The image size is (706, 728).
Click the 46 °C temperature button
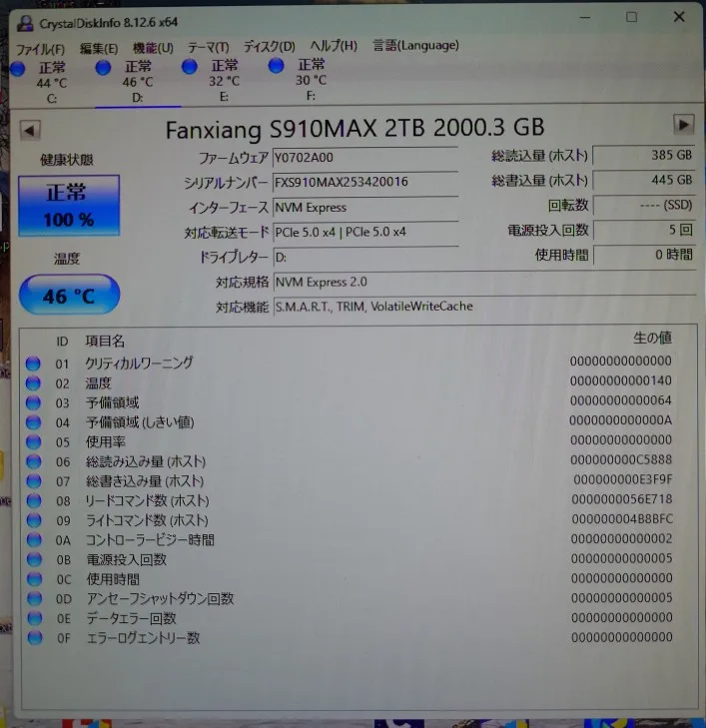click(x=69, y=295)
